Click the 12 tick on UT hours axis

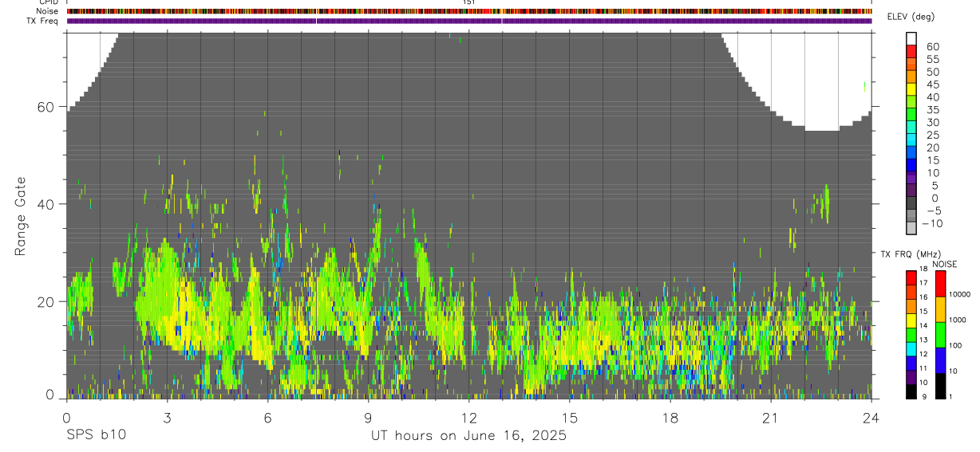click(469, 417)
